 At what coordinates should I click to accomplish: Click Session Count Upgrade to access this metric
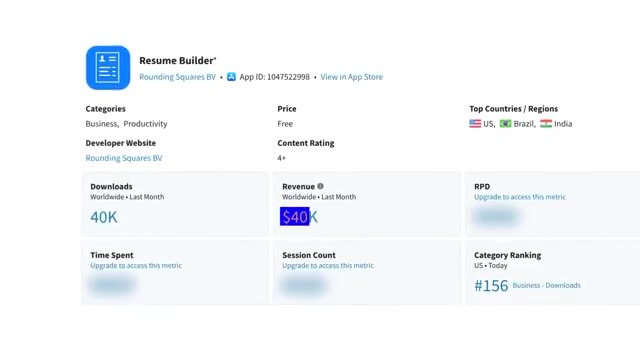tap(328, 265)
